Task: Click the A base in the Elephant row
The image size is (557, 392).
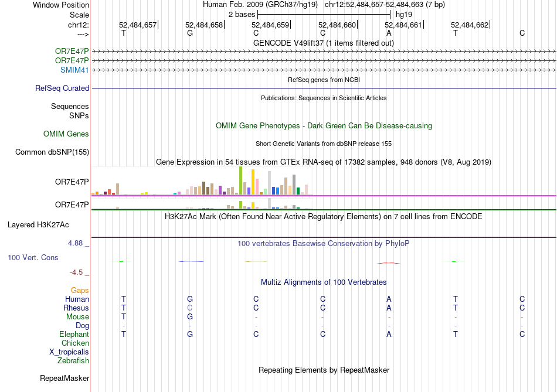Action: (x=389, y=334)
